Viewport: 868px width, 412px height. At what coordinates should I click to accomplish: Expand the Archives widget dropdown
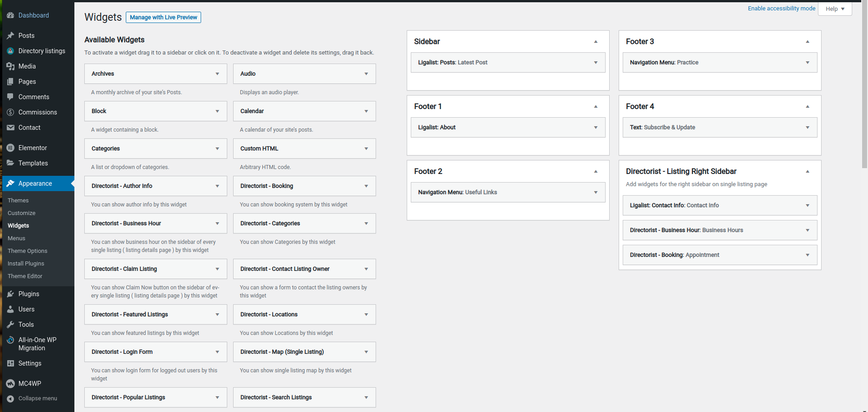point(217,74)
